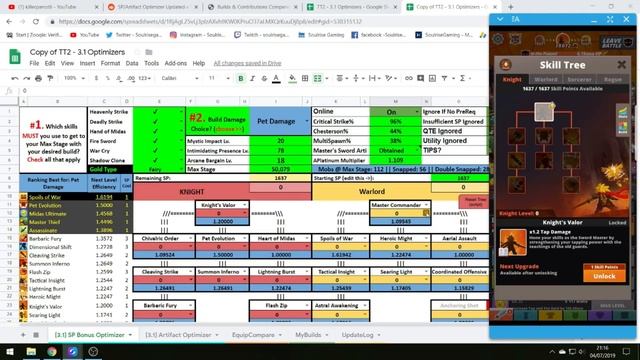
Task: Click the red Reset Tree script button
Action: (475, 202)
